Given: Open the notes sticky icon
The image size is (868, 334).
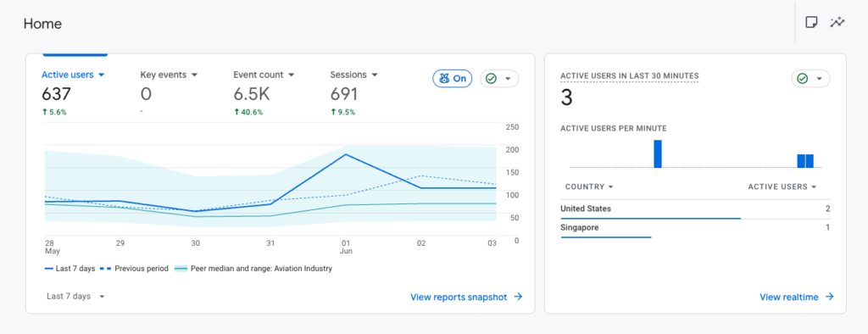Looking at the screenshot, I should click(x=811, y=22).
